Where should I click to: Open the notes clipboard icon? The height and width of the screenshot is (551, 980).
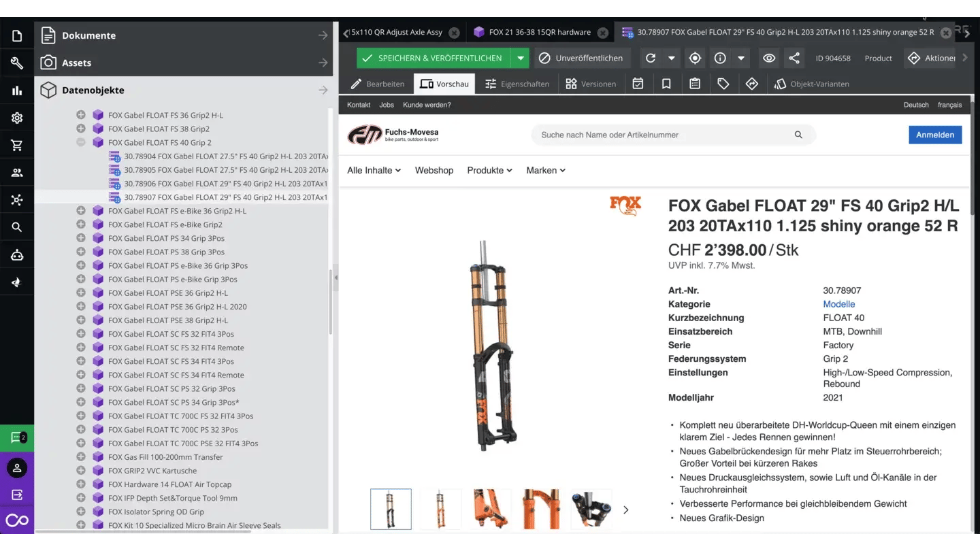pyautogui.click(x=696, y=83)
